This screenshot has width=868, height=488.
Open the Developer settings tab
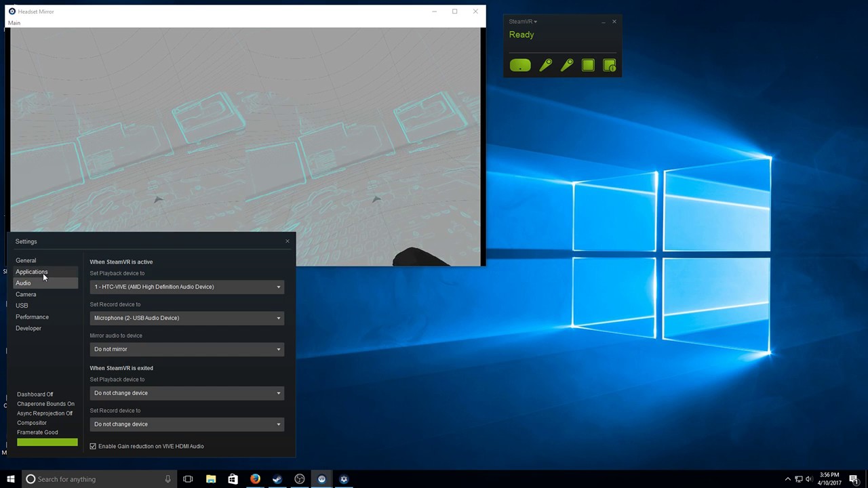tap(45, 328)
